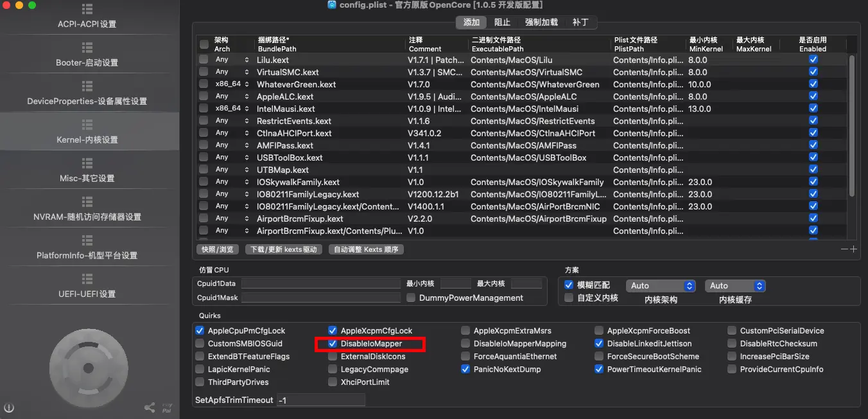The width and height of the screenshot is (868, 419).
Task: Disable the PanicNoKextDump quirk
Action: click(x=465, y=370)
